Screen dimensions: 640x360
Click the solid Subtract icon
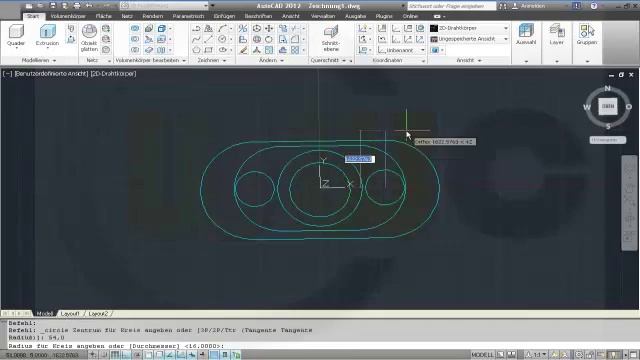(x=135, y=39)
